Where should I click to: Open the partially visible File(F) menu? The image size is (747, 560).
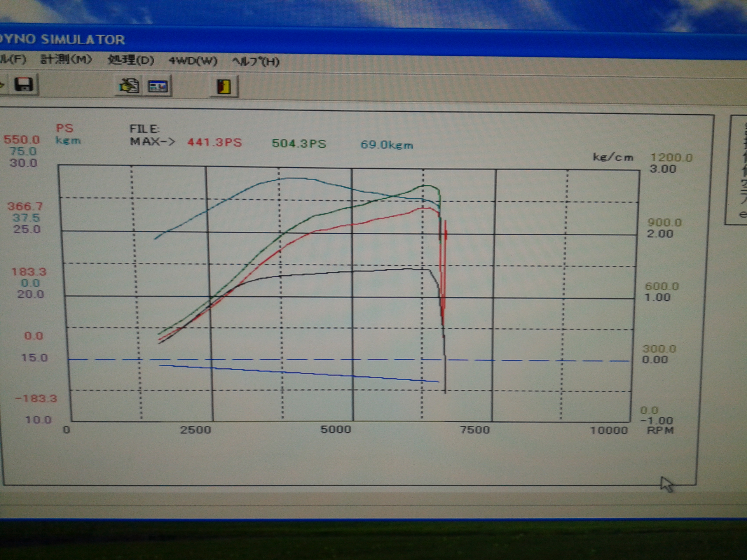tap(13, 60)
